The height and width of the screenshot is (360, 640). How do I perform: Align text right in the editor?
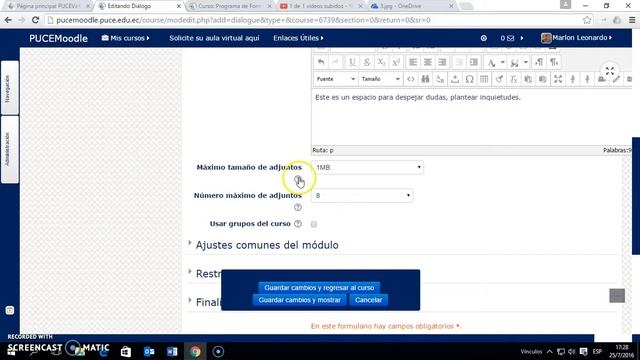click(442, 62)
